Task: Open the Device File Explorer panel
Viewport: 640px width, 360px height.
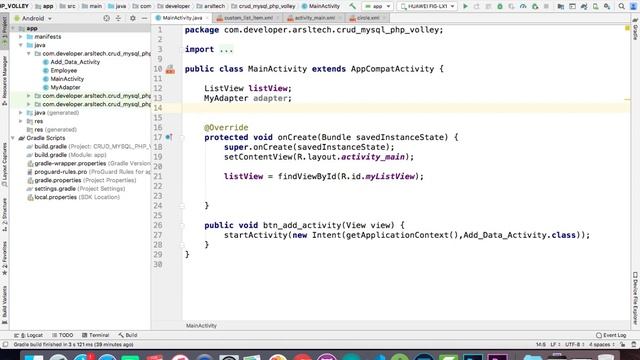Action: tap(636, 298)
